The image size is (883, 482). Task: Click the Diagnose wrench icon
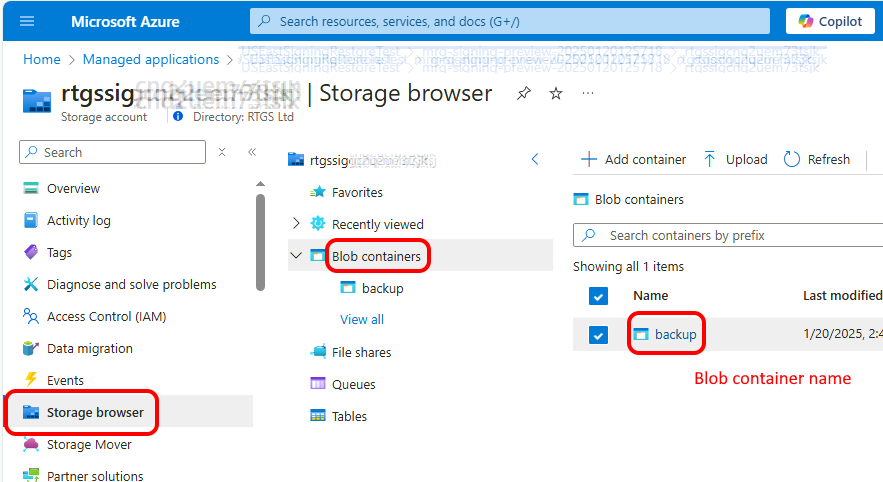(x=31, y=284)
